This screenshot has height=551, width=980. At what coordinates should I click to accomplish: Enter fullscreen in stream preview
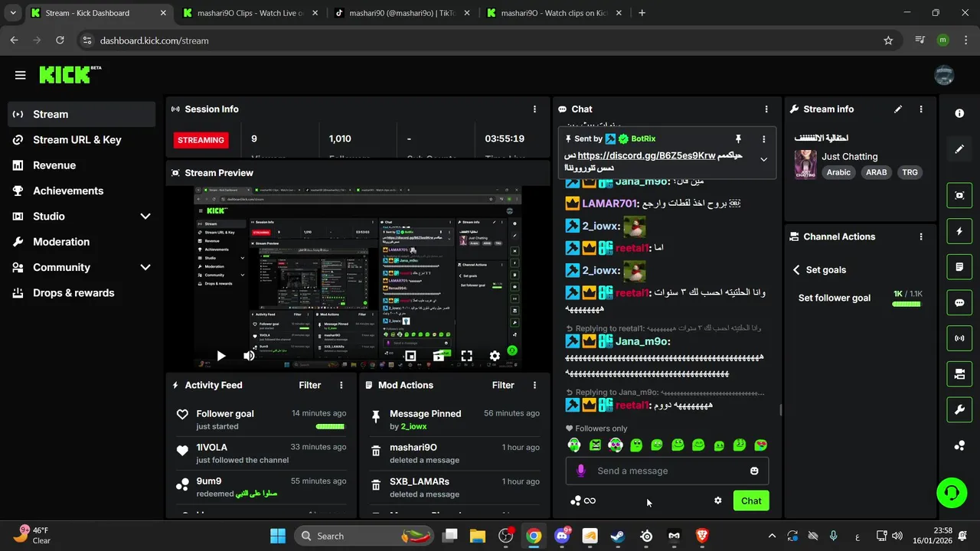pyautogui.click(x=466, y=356)
